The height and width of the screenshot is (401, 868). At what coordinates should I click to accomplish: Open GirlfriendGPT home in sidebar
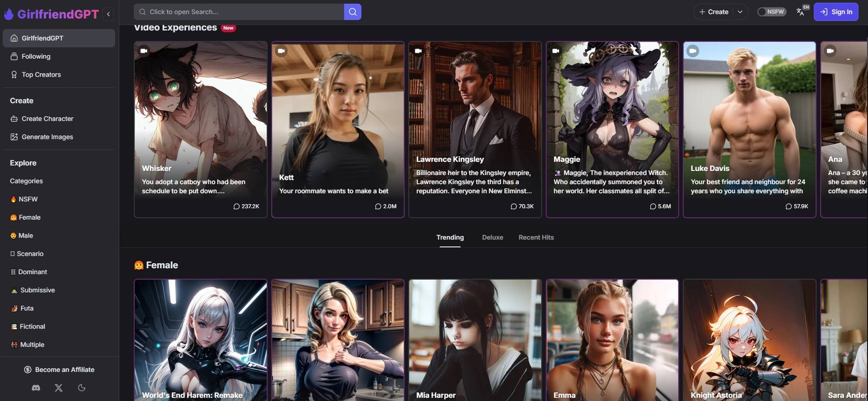[x=59, y=38]
